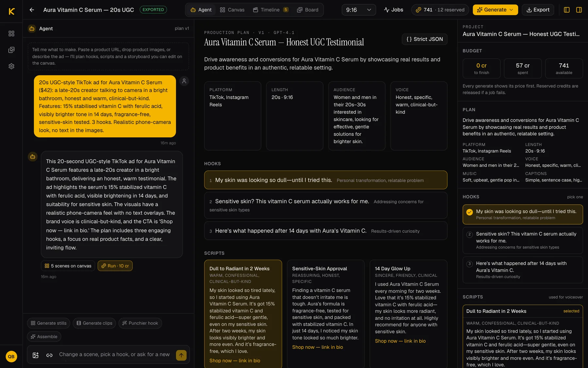
Task: Click the QB user avatar
Action: click(x=11, y=357)
